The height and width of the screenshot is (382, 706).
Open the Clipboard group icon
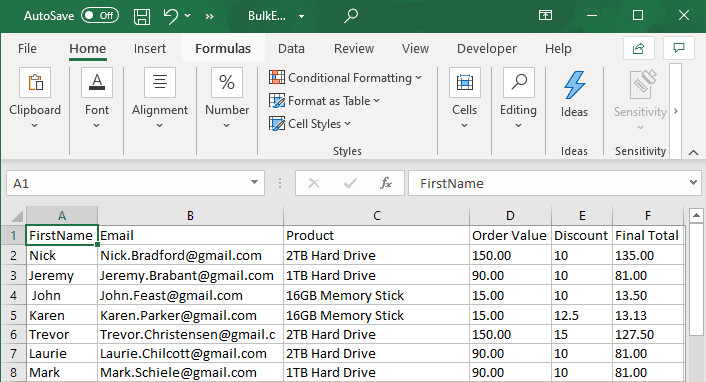[x=35, y=82]
